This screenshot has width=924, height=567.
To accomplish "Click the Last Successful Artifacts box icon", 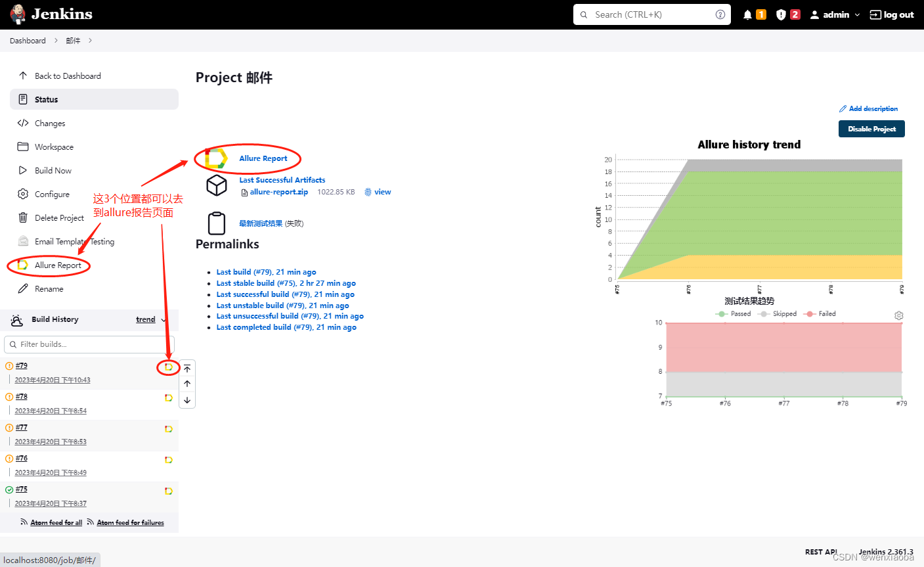I will (217, 185).
